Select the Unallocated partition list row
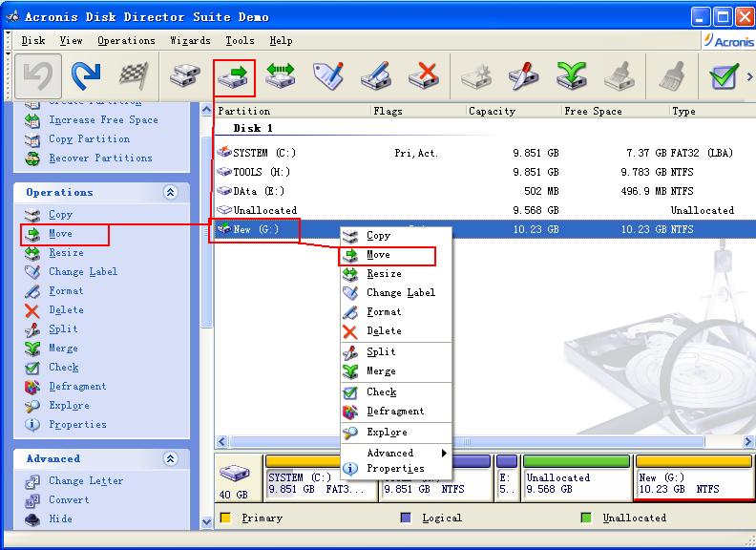 [x=484, y=210]
